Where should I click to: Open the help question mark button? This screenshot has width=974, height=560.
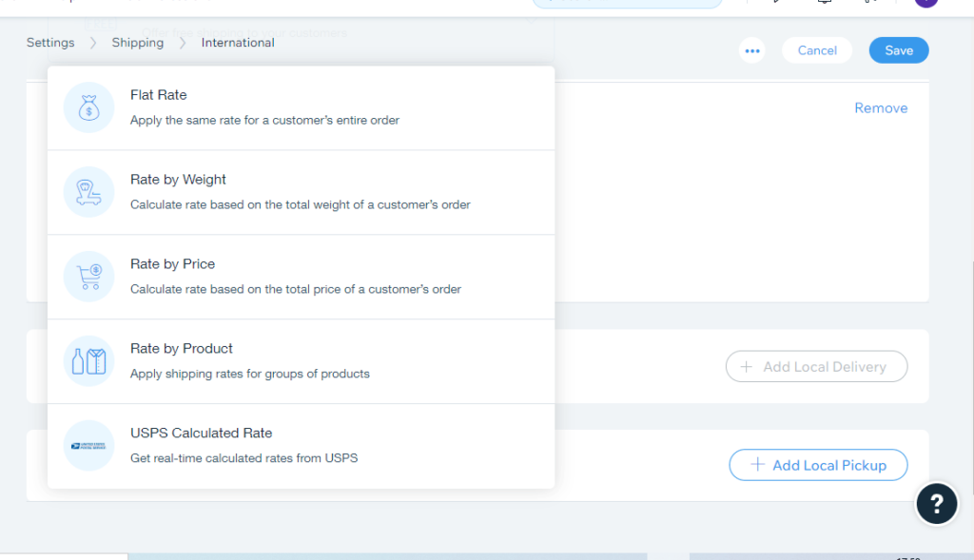point(936,504)
